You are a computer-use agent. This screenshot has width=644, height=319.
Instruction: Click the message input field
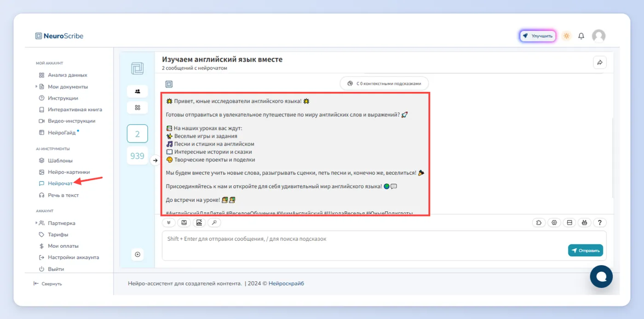[x=384, y=245]
